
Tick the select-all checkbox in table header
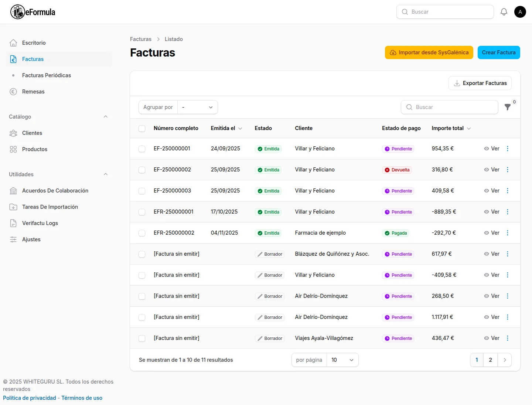click(x=142, y=129)
